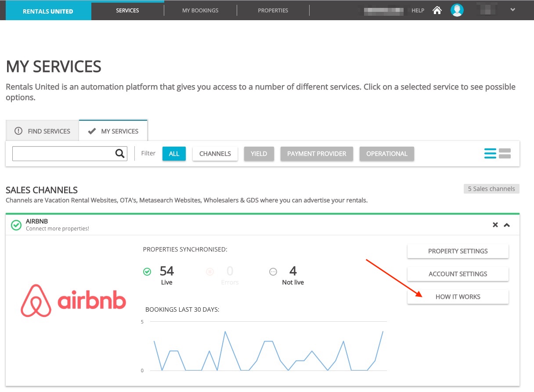Filter services by Yield
This screenshot has width=534, height=392.
(x=259, y=154)
